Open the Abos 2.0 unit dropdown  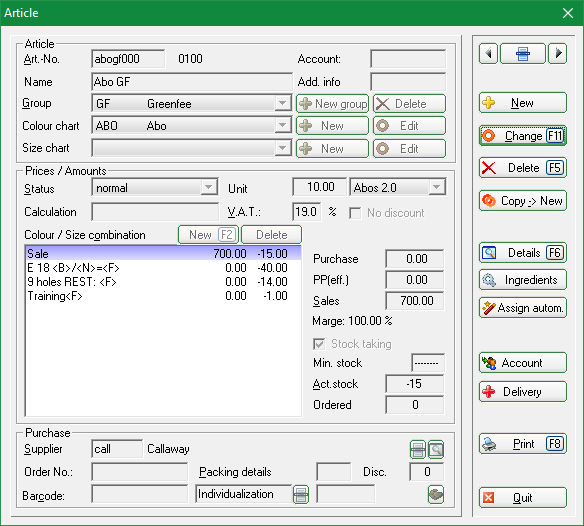pos(437,187)
